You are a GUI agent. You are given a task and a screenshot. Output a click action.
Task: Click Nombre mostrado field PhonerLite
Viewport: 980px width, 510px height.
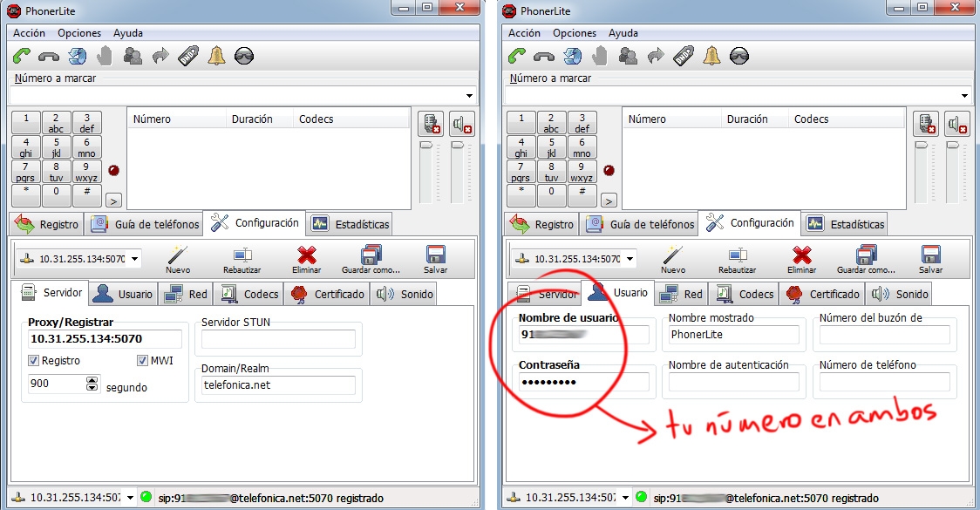pos(734,335)
